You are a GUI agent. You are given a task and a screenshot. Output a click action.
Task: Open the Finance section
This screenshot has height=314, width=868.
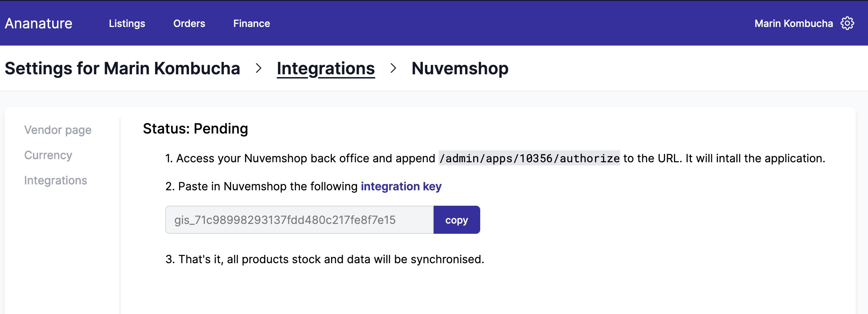[x=252, y=23]
